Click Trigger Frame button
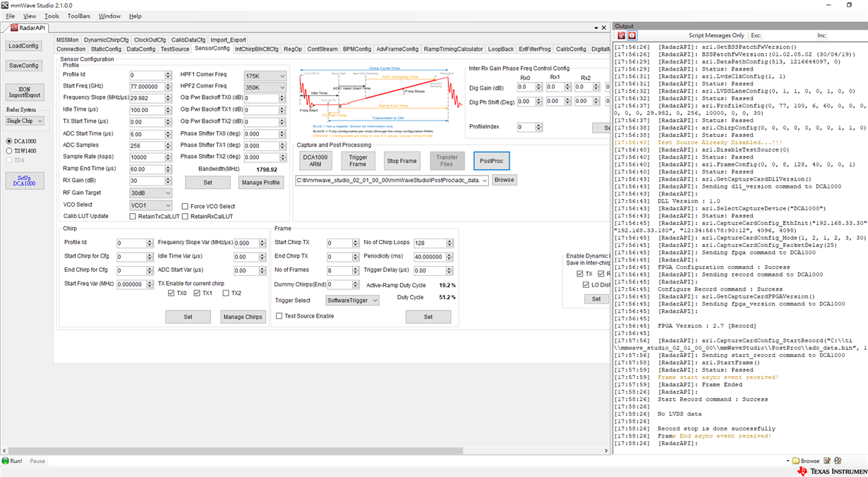868x477 pixels. pyautogui.click(x=358, y=161)
